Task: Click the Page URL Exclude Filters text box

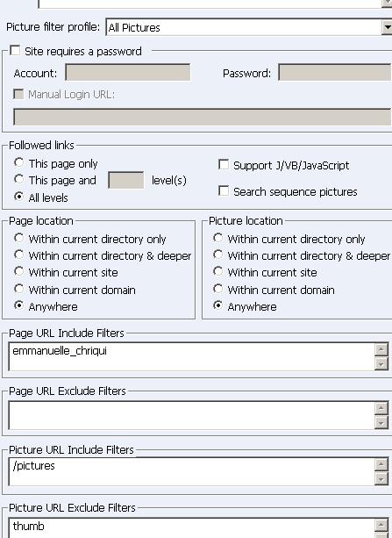Action: pos(191,415)
